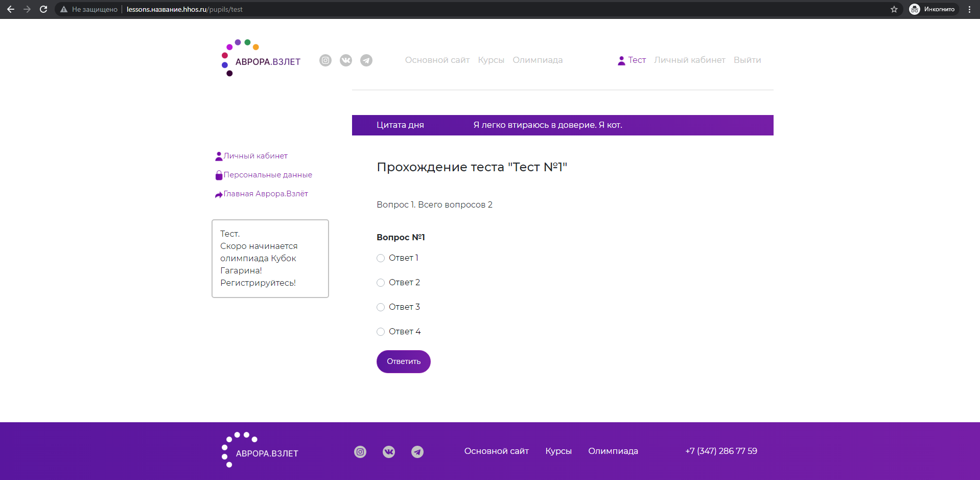Screen dimensions: 980x480
Task: Open the Тест user link in header
Action: [x=637, y=60]
